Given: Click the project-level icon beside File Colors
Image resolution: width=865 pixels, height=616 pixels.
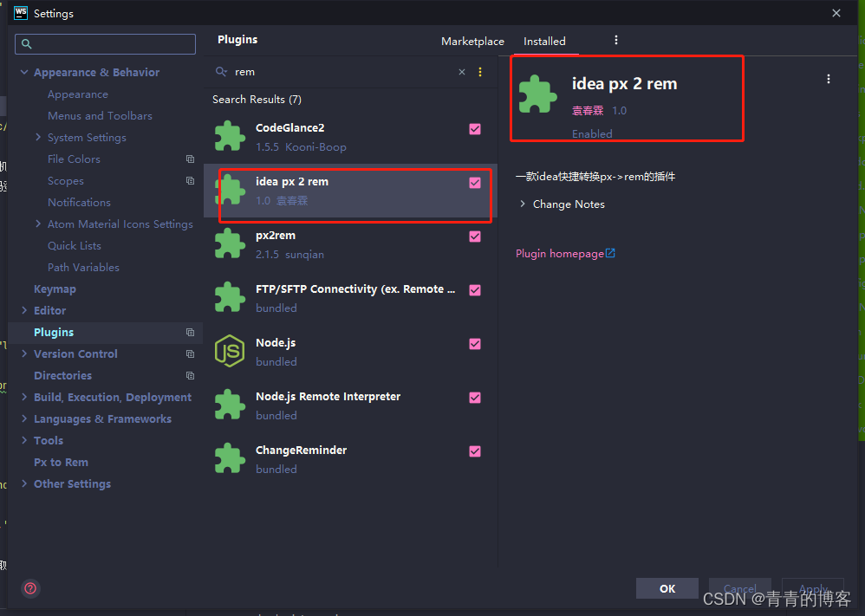Looking at the screenshot, I should pyautogui.click(x=191, y=159).
